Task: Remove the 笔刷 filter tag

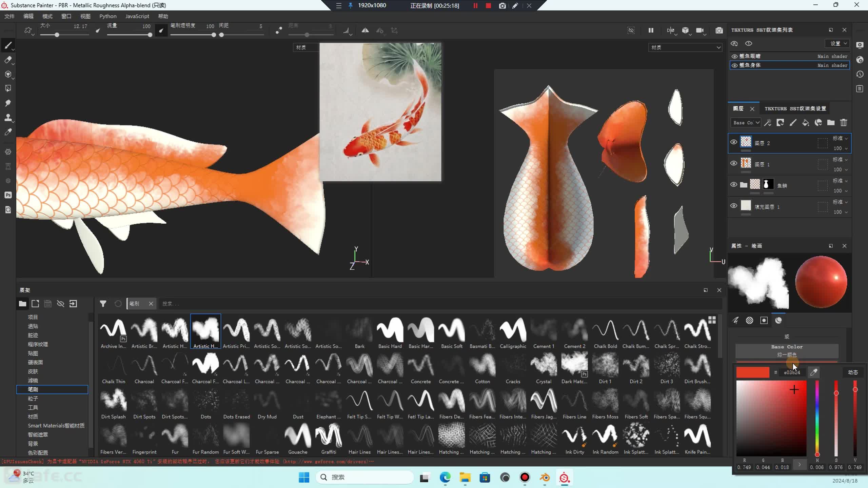Action: [151, 304]
